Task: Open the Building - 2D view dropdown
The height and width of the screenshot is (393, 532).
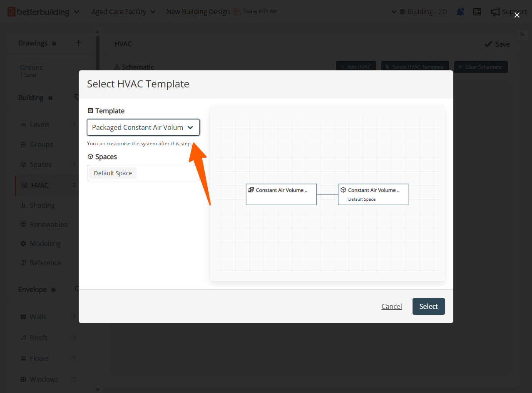Action: pos(419,12)
